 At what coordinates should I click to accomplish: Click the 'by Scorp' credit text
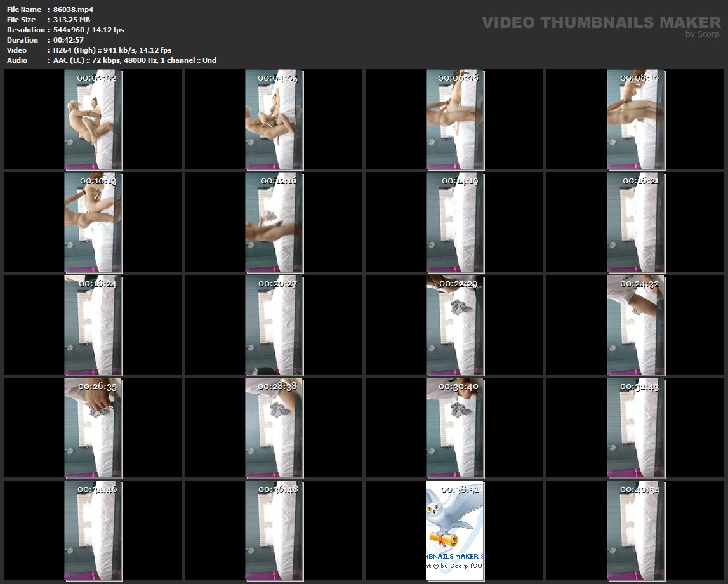[x=703, y=34]
